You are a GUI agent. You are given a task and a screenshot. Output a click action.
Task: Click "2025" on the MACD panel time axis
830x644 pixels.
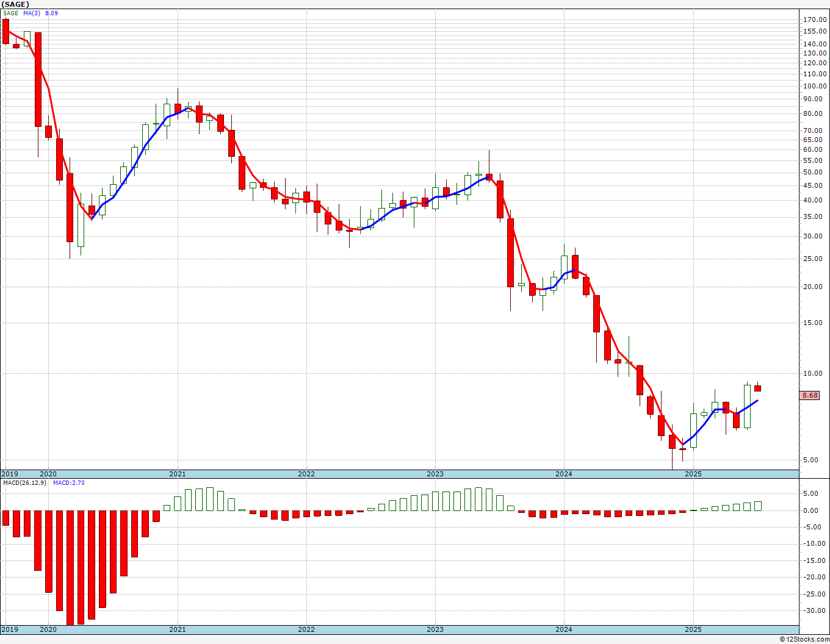pyautogui.click(x=693, y=629)
